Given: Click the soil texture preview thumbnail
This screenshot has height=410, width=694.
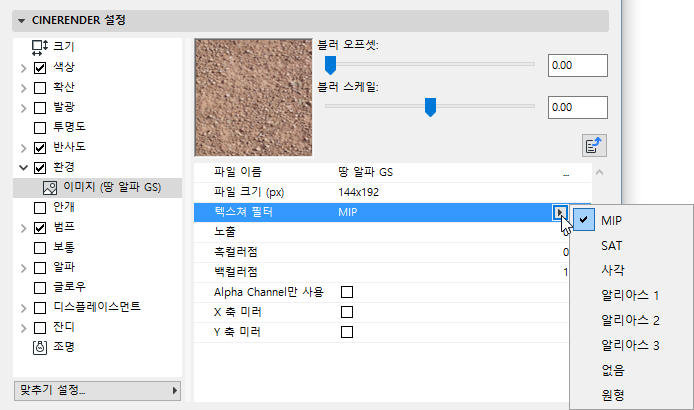Looking at the screenshot, I should click(x=254, y=97).
